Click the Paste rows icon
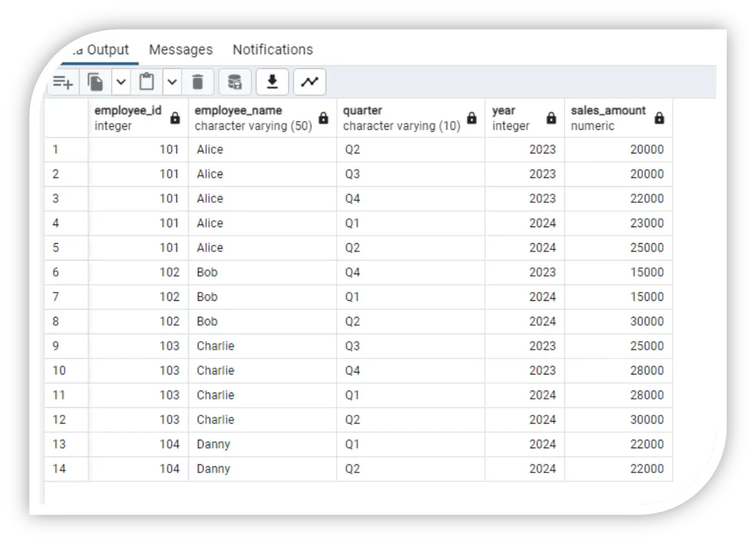 coord(146,81)
